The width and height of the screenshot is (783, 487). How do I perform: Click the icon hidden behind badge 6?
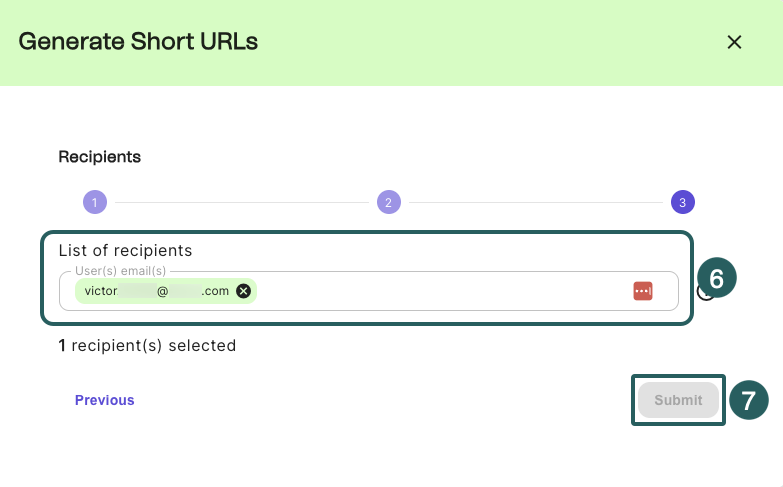click(x=703, y=294)
